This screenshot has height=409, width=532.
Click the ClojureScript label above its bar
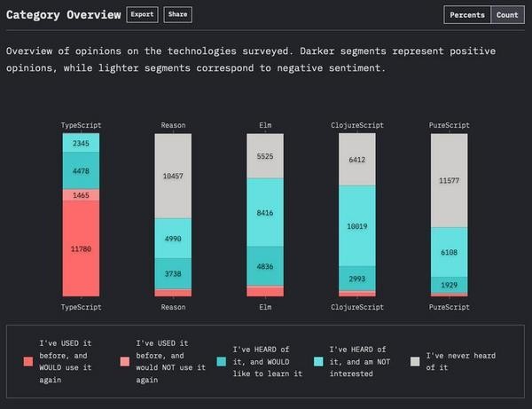tap(357, 125)
